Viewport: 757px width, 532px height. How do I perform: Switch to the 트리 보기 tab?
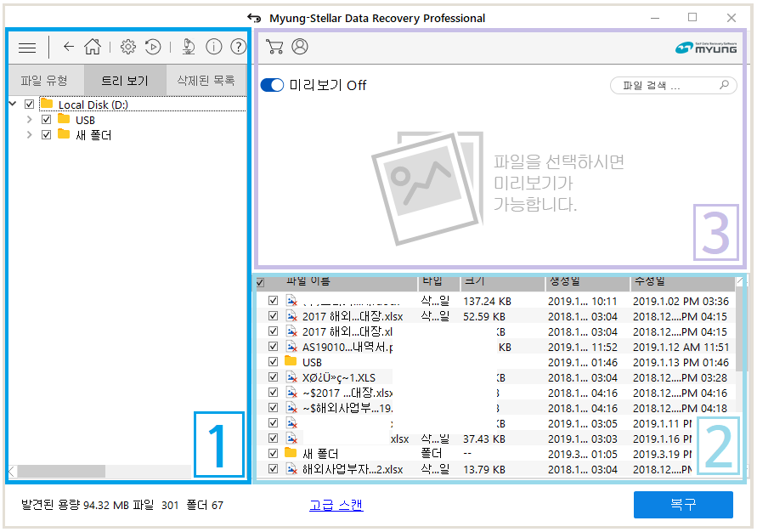click(x=125, y=80)
